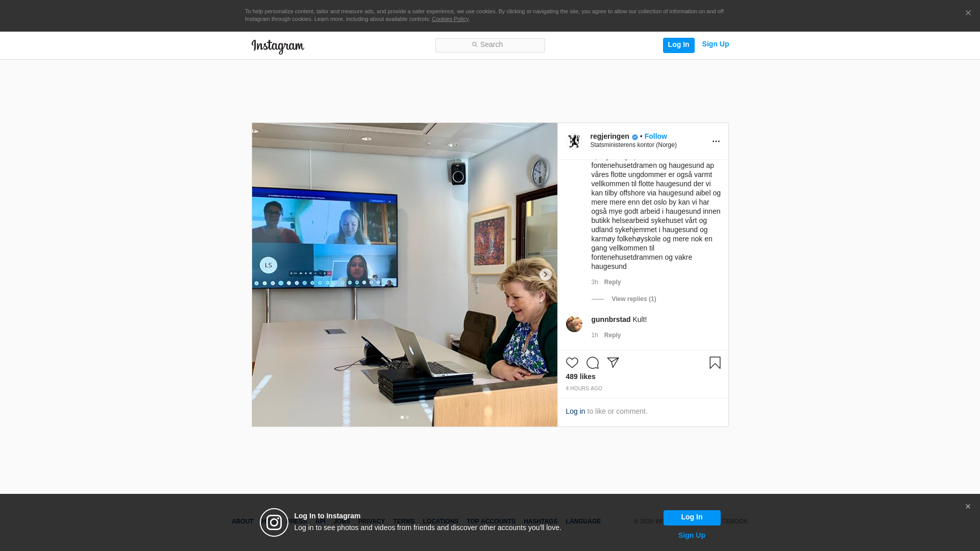
Task: Open the TOP ACCOUNTS footer link
Action: pyautogui.click(x=491, y=521)
